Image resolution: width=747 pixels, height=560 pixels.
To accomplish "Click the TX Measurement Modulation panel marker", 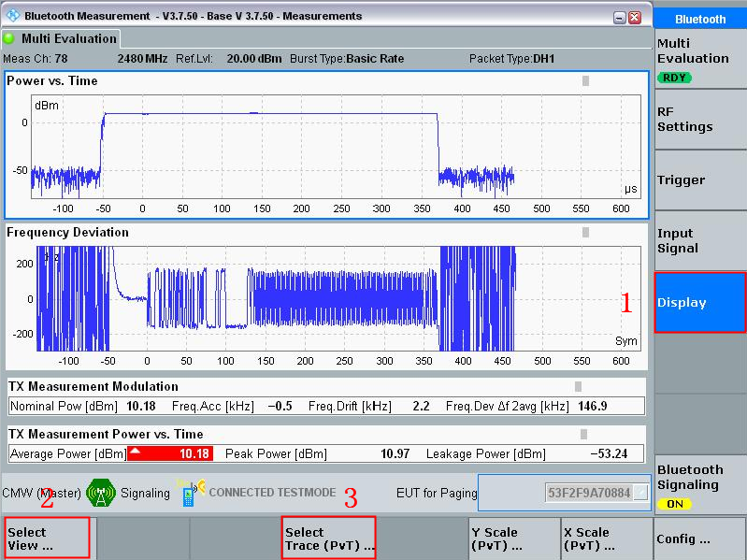I will point(578,386).
